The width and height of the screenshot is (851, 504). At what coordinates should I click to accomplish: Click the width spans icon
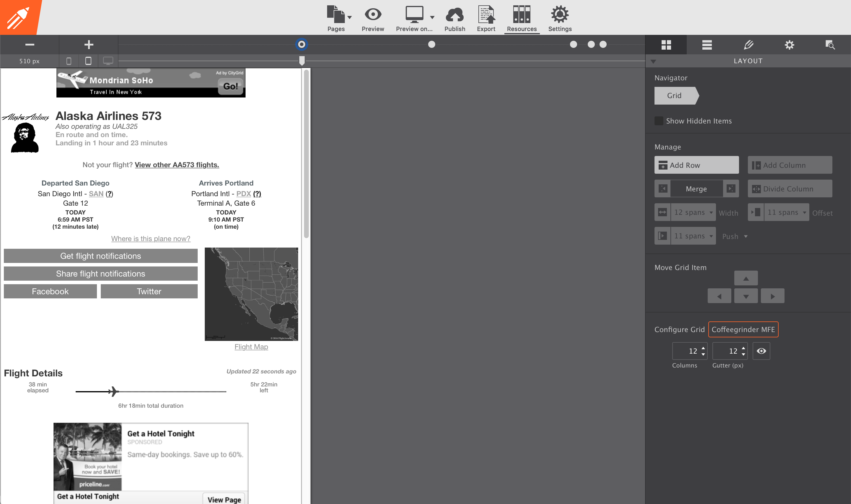pos(662,212)
